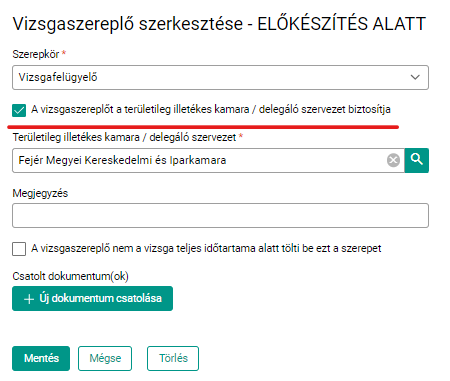Click the Szerepkör field label

[36, 54]
